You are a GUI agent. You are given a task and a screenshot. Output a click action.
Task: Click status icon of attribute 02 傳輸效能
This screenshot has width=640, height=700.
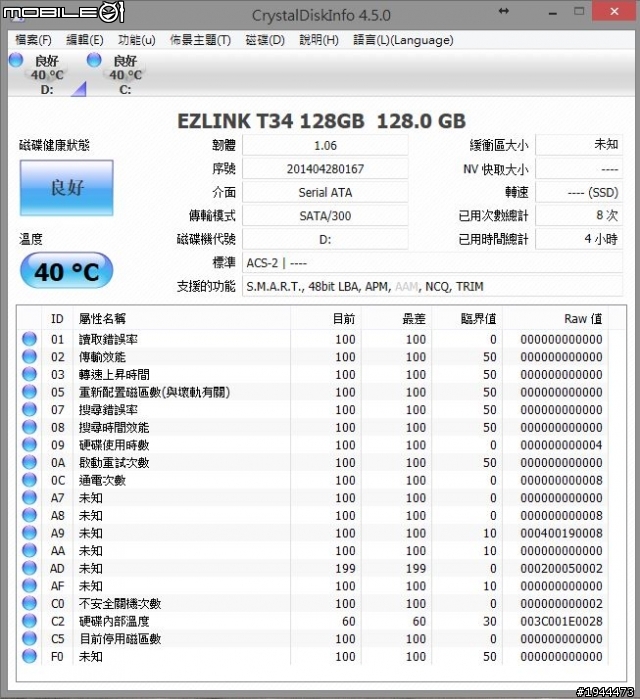(29, 356)
